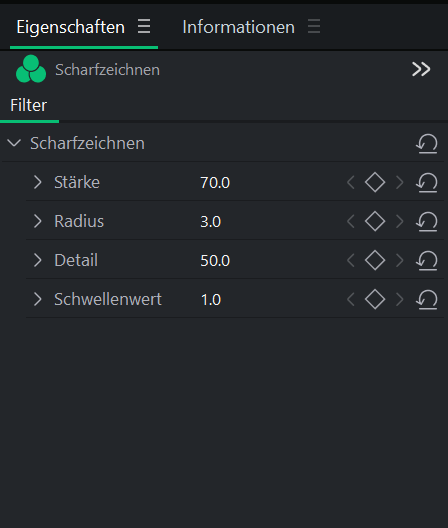Go to previous keyframe for Radius
Screen dimensions: 448x528
point(351,221)
